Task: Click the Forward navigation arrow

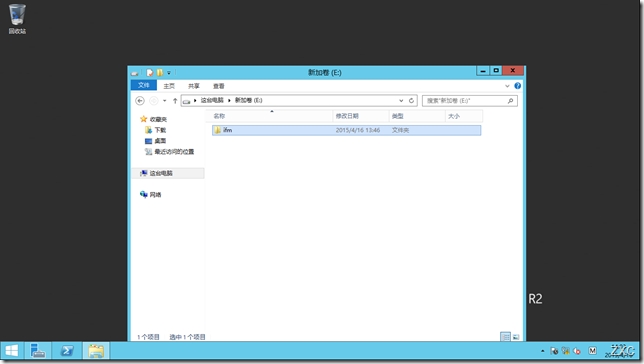Action: pos(154,101)
